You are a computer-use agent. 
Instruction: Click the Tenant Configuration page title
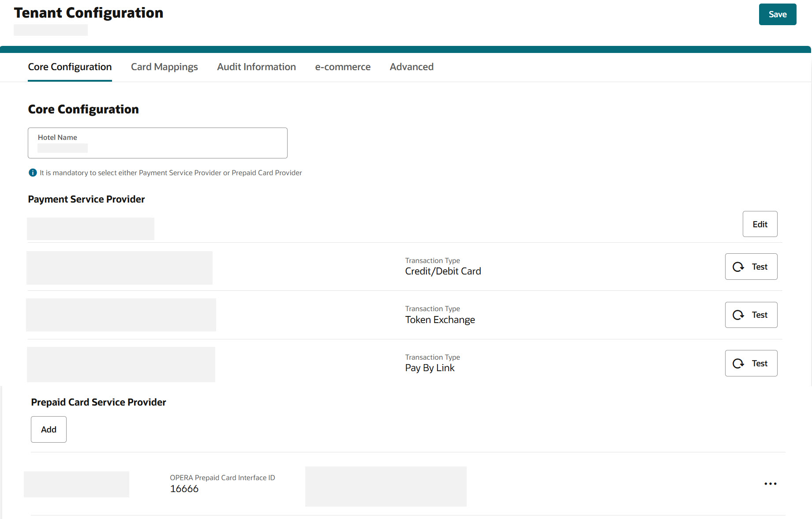(x=89, y=13)
